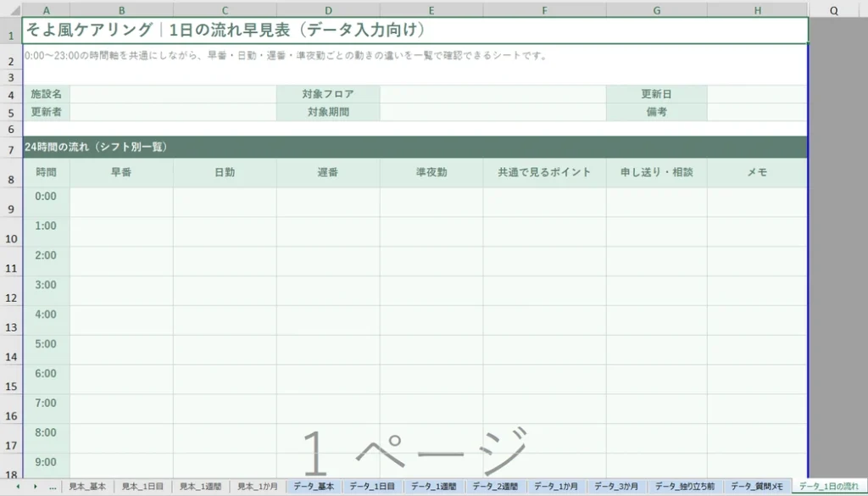Click the 更新日 input cell
Screen dimensions: 868x496
(756, 94)
